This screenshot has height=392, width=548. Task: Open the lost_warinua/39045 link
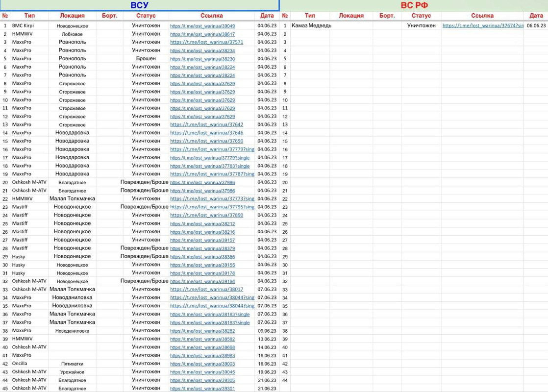coord(202,372)
